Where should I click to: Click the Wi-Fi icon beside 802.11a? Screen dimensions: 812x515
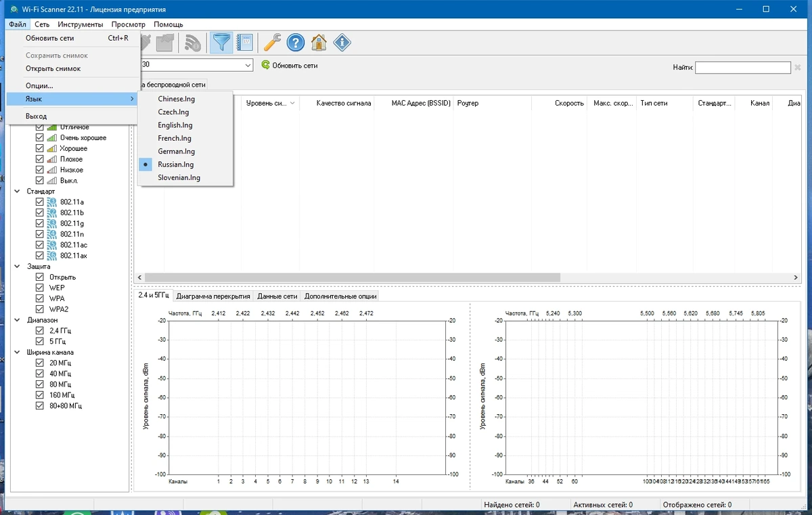click(x=52, y=202)
